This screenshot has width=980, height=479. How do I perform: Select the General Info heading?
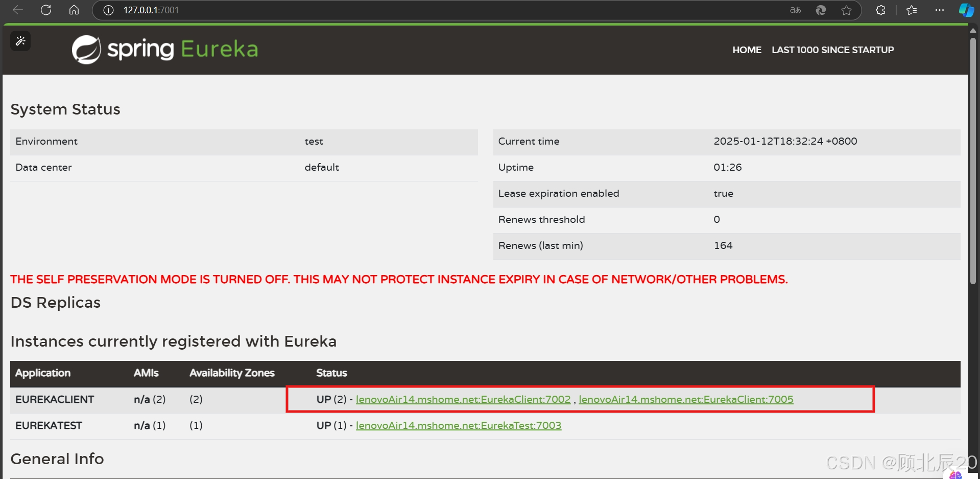click(x=57, y=459)
